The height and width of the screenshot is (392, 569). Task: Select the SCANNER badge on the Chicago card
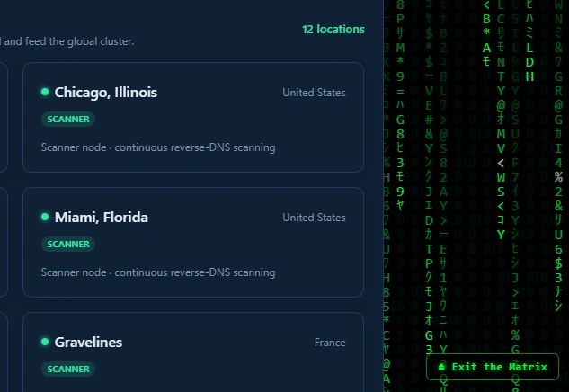68,119
